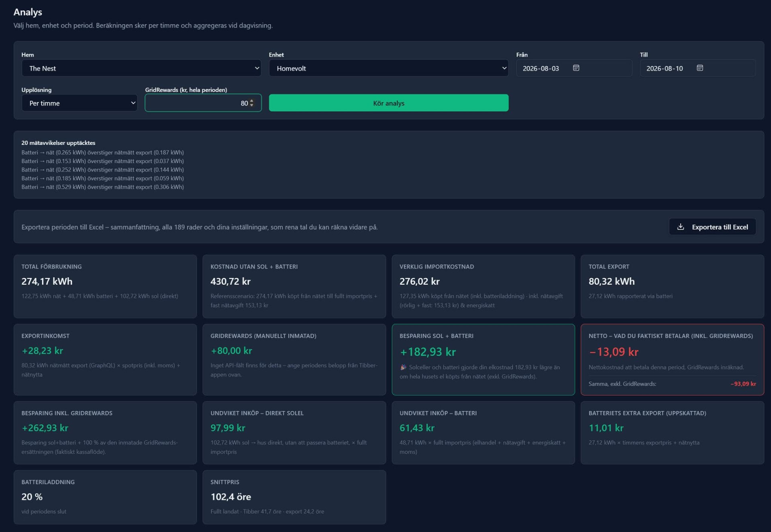Expand the Upplösning dropdown Per timme

click(80, 103)
